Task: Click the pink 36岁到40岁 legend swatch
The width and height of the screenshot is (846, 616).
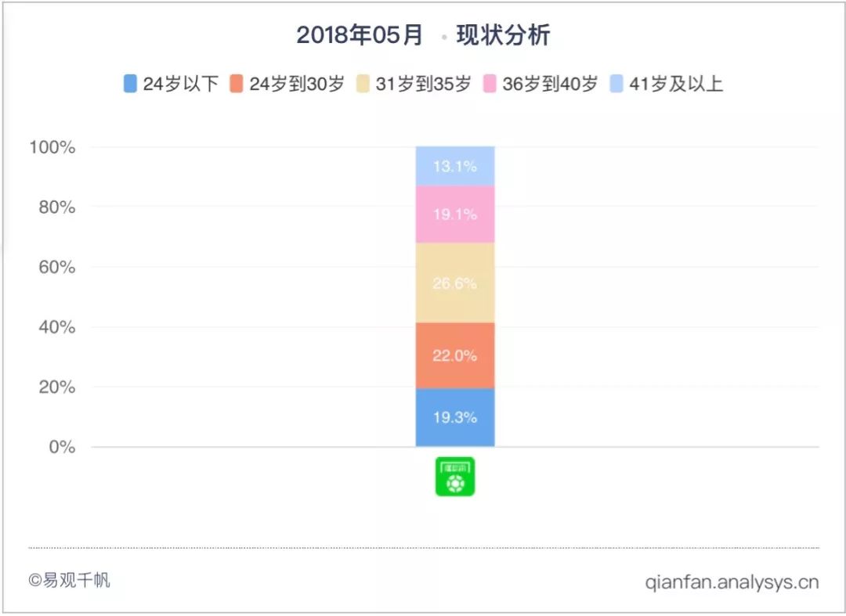Action: tap(490, 84)
